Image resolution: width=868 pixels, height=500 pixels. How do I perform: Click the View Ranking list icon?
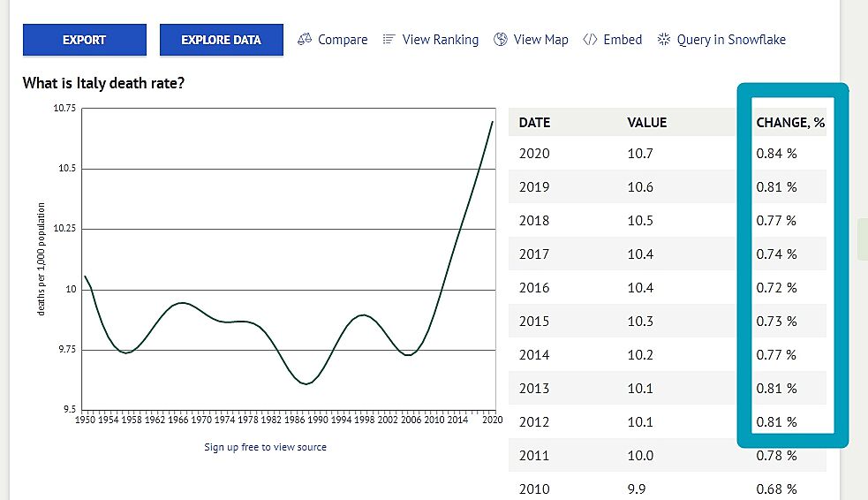click(389, 40)
